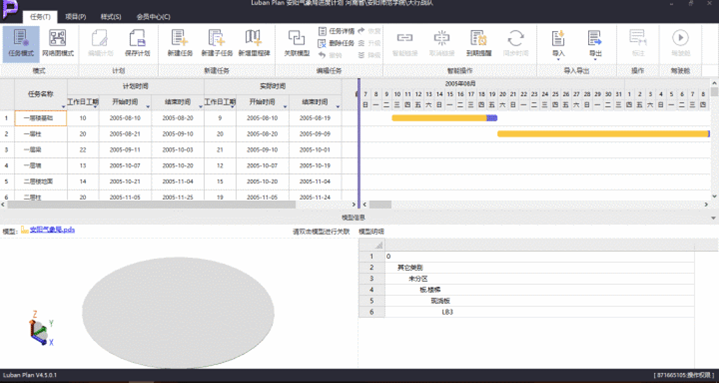This screenshot has height=383, width=719.
Task: Click the Luban Plan V4.5.0.1 status text
Action: 29,375
